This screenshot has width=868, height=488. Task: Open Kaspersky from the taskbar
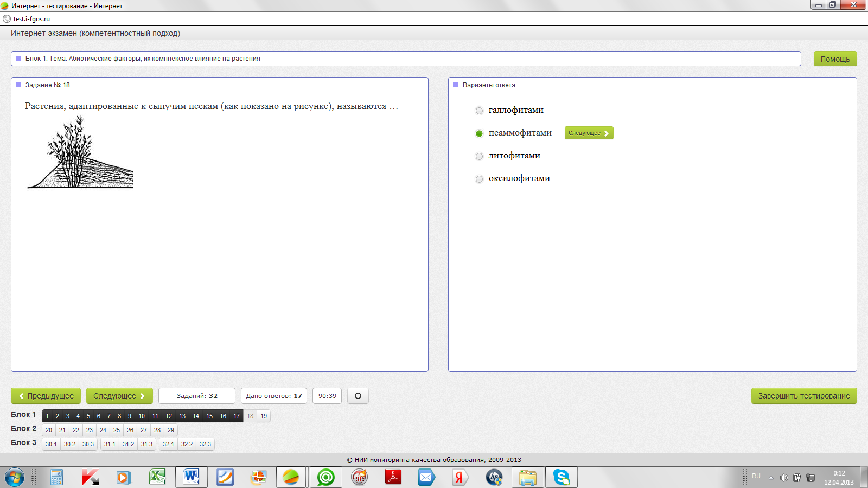pos(90,478)
